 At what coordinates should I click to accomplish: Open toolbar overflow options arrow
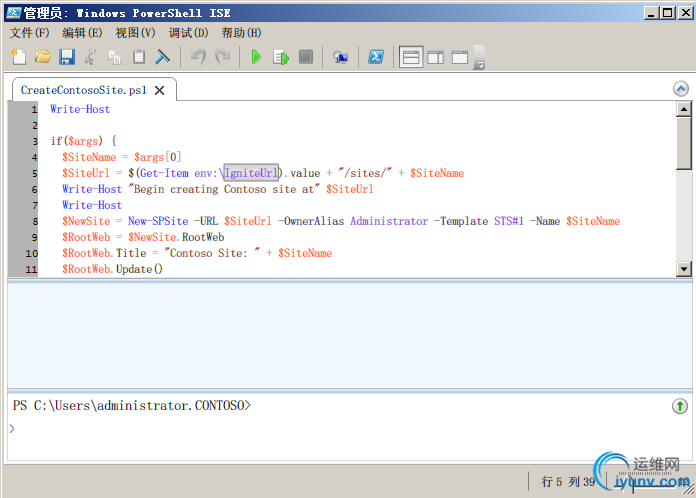(479, 58)
